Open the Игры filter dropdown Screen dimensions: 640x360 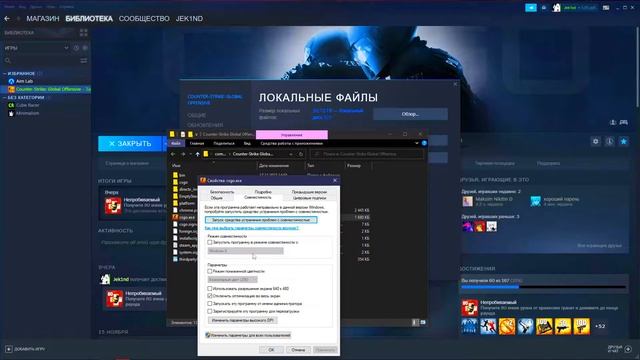click(37, 48)
